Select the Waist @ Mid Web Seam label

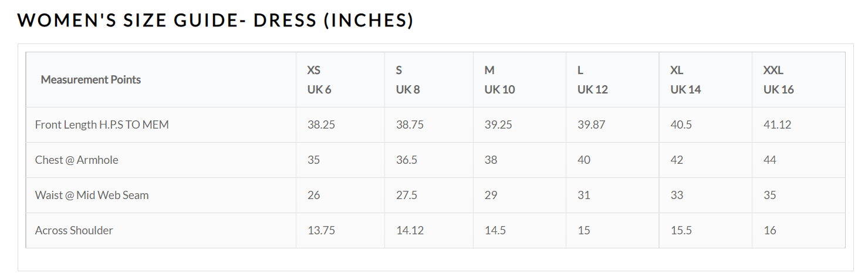[92, 196]
